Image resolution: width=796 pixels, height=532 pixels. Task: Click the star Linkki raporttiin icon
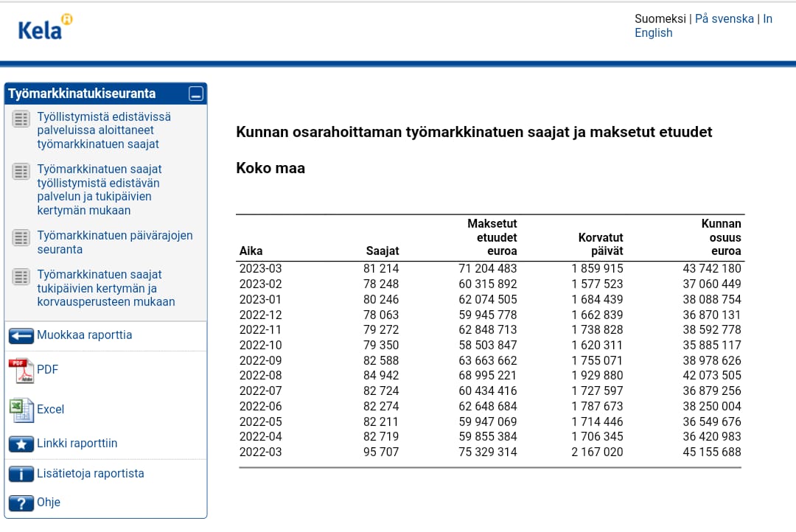(x=21, y=444)
